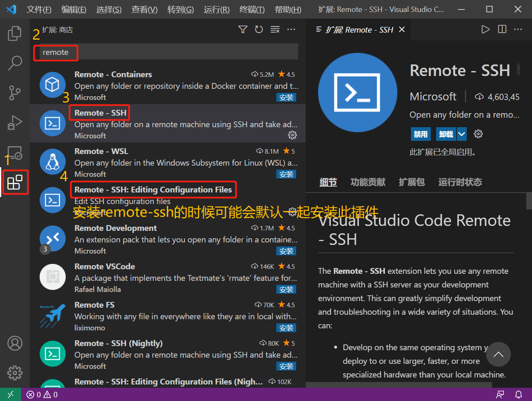The image size is (532, 401).
Task: Open the Remote Explorer icon
Action: [x=14, y=153]
